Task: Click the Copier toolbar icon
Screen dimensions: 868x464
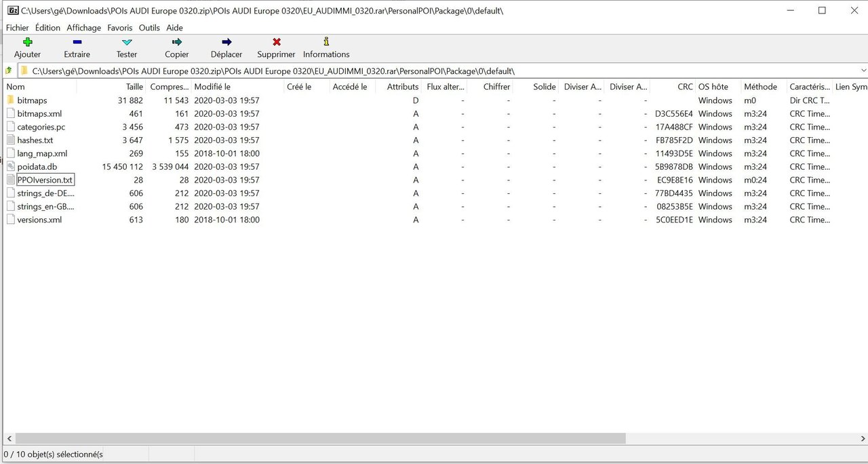Action: click(177, 42)
